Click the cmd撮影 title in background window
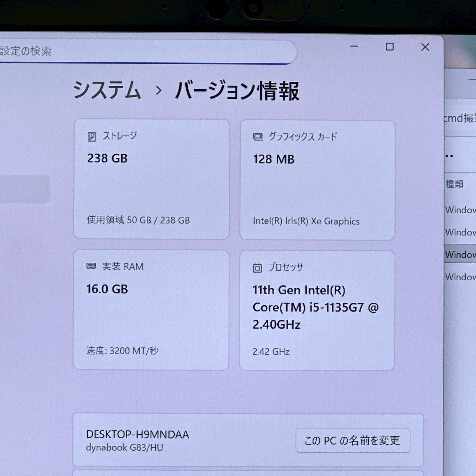 [460, 118]
